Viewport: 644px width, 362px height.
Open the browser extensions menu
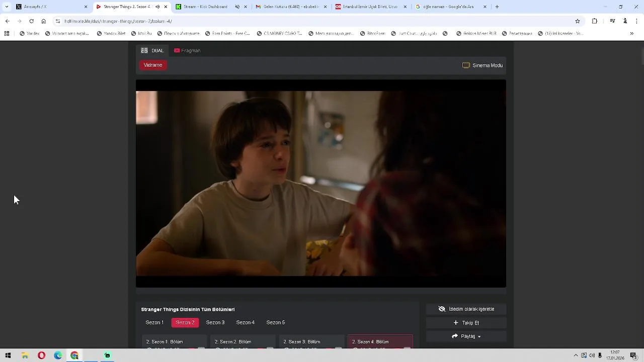[x=595, y=21]
